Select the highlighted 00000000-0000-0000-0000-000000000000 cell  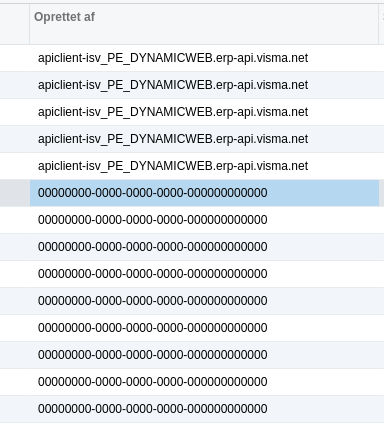204,193
